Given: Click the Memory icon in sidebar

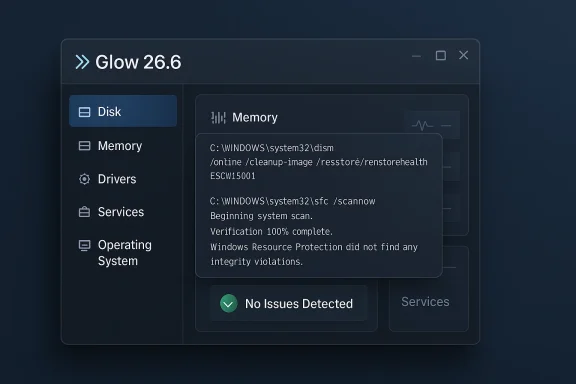Looking at the screenshot, I should (84, 146).
